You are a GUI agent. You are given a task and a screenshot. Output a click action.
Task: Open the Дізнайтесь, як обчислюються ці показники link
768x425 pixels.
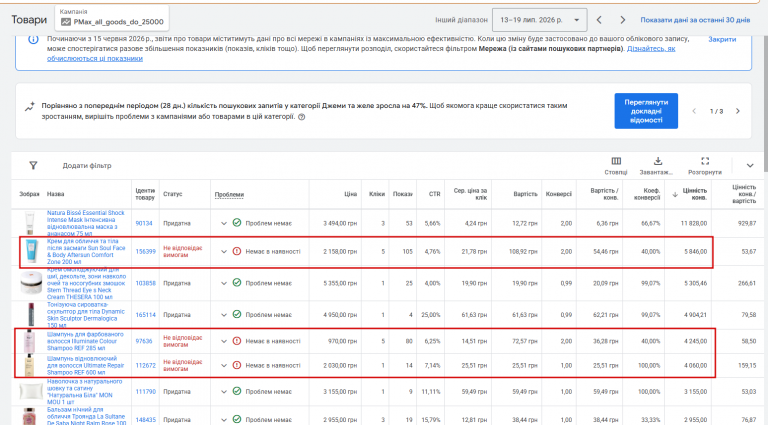pyautogui.click(x=651, y=48)
